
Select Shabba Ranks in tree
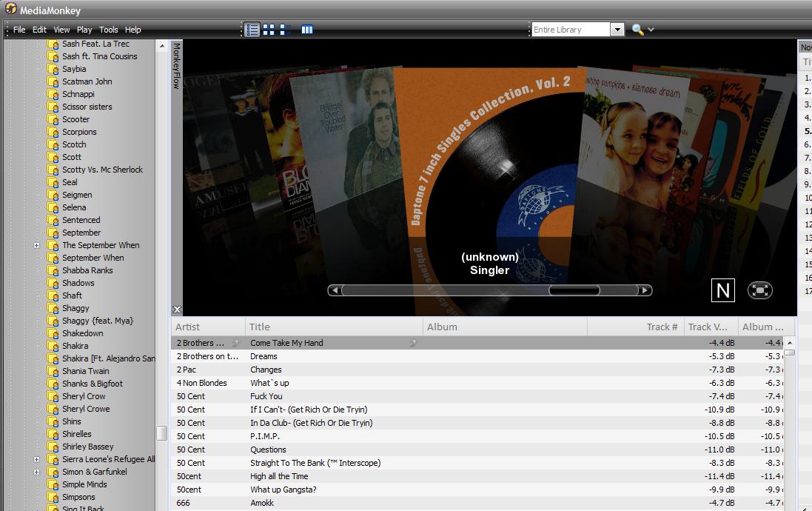coord(87,270)
